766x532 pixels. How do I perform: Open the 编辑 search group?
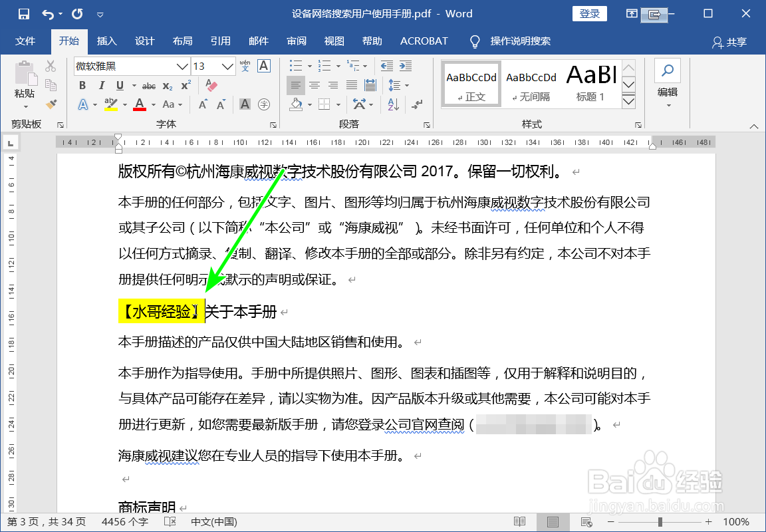(x=668, y=84)
